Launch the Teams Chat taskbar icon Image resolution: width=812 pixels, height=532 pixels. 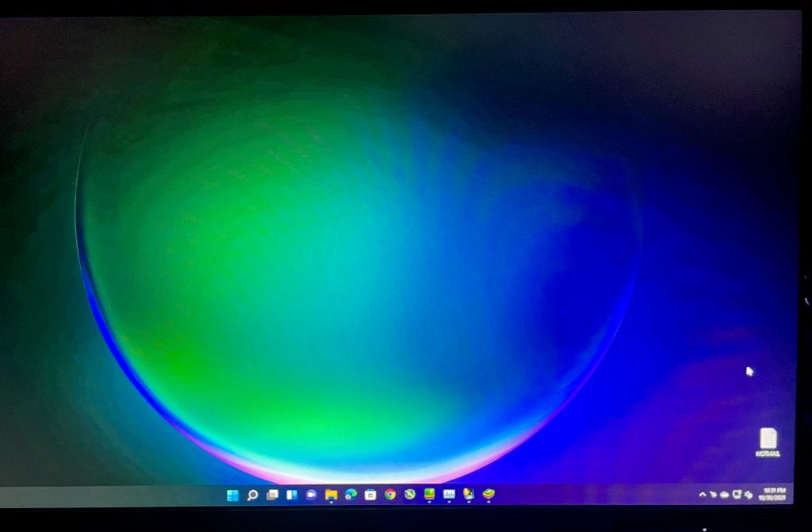click(311, 496)
